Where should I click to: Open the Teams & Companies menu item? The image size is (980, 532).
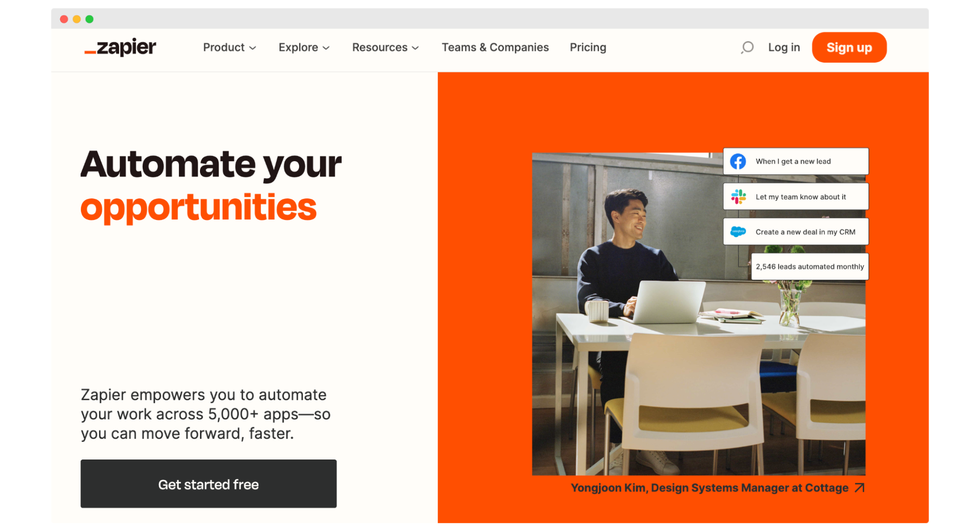point(496,47)
